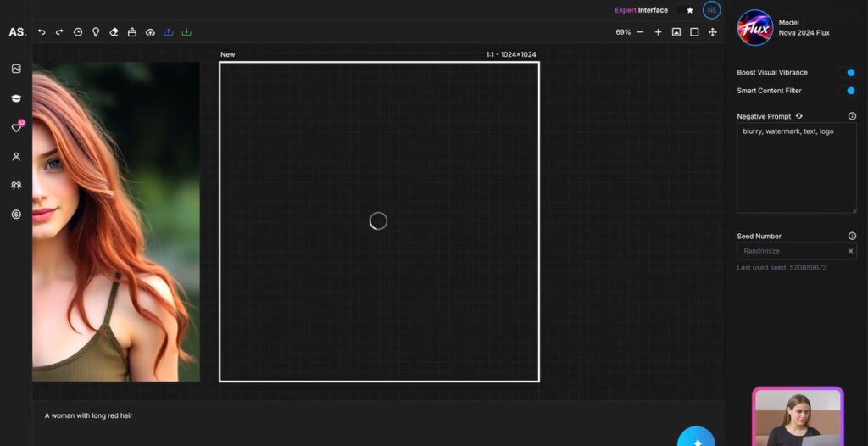Toggle Boost Visual Vibrance switch
Screen dimensions: 868x446
coord(846,73)
